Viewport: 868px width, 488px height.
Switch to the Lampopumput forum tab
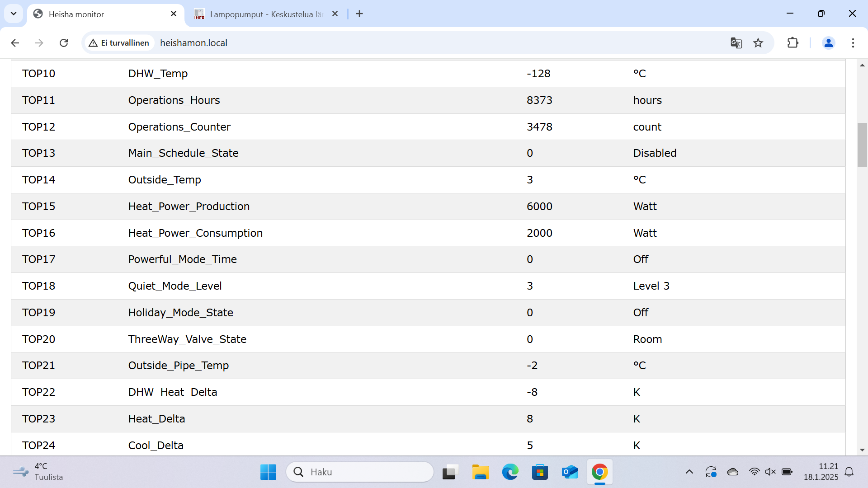pos(262,14)
